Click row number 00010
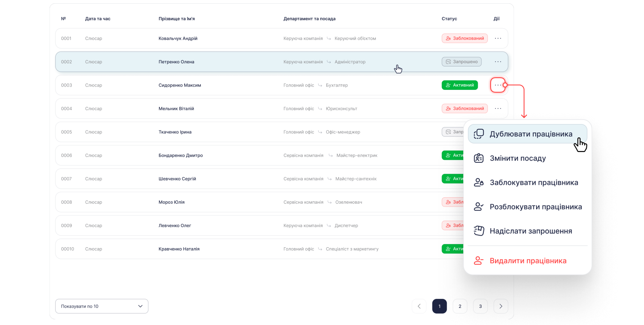Viewport: 644px width, 325px height. pos(68,249)
